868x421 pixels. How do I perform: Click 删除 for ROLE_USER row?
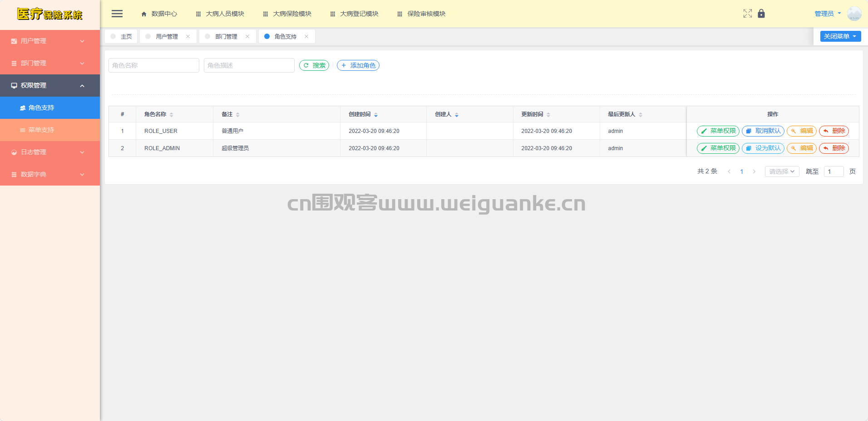tap(834, 131)
